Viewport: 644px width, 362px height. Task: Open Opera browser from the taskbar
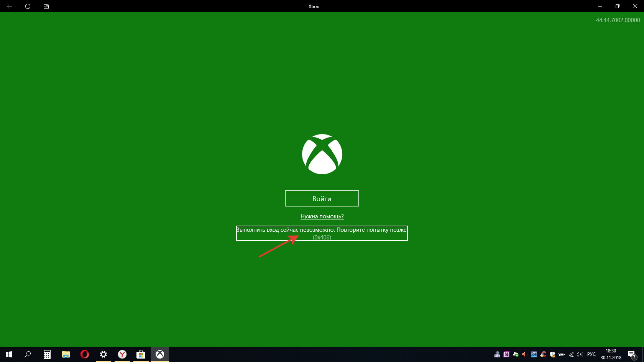tap(85, 354)
